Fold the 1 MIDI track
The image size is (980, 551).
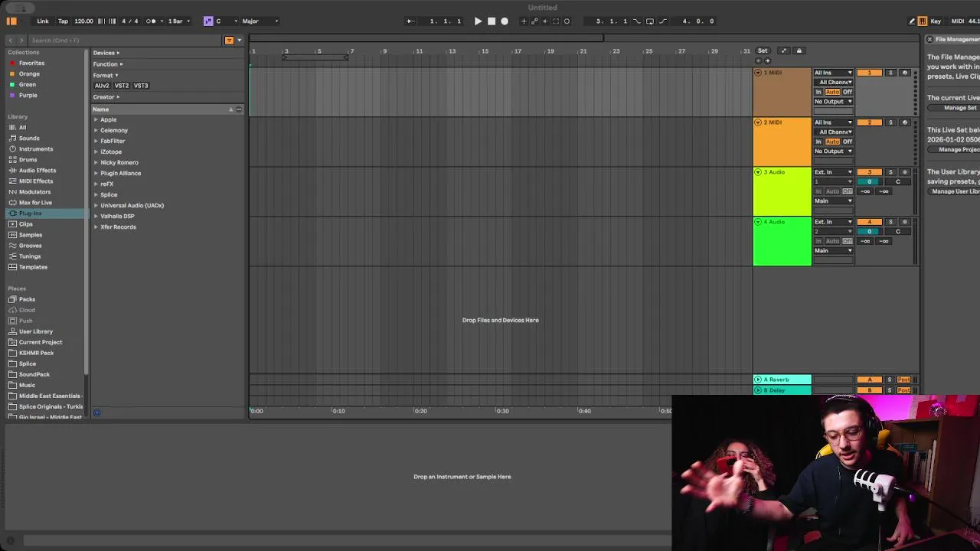click(758, 73)
